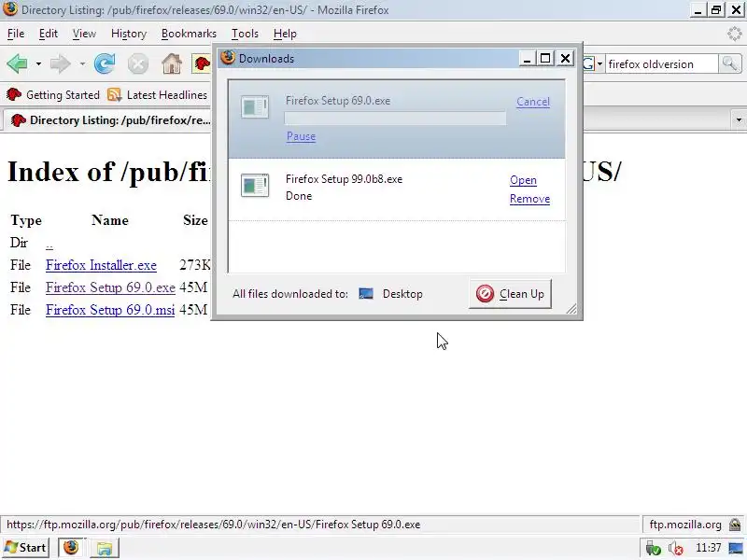Remove Firefox Setup 99.0b8.exe from list

tap(529, 199)
